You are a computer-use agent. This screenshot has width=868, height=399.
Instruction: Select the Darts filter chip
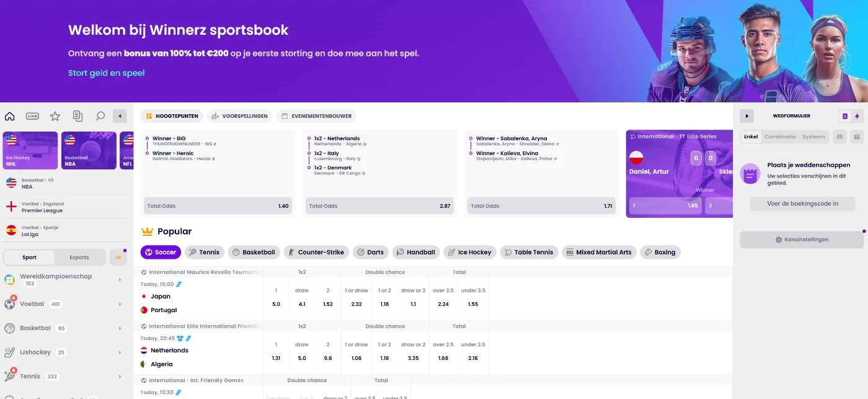(371, 252)
